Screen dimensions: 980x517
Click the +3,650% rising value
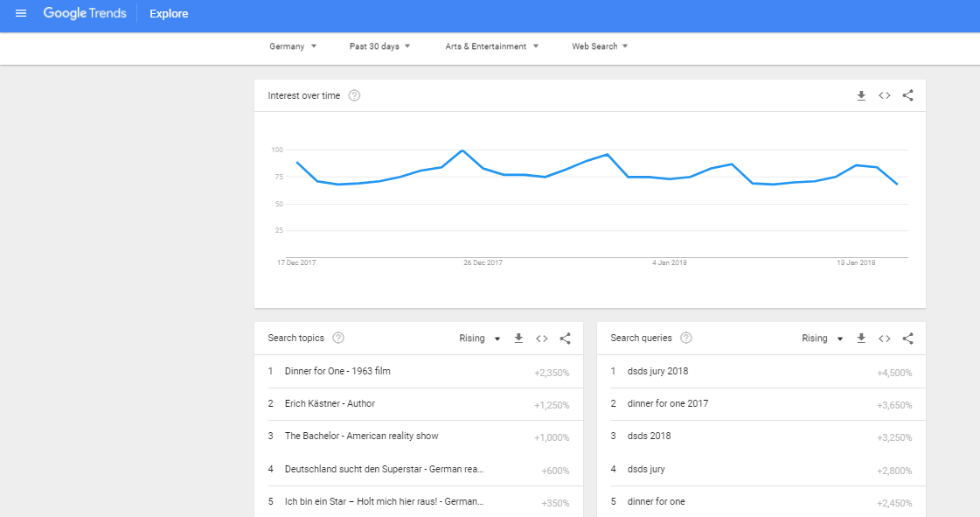(894, 406)
